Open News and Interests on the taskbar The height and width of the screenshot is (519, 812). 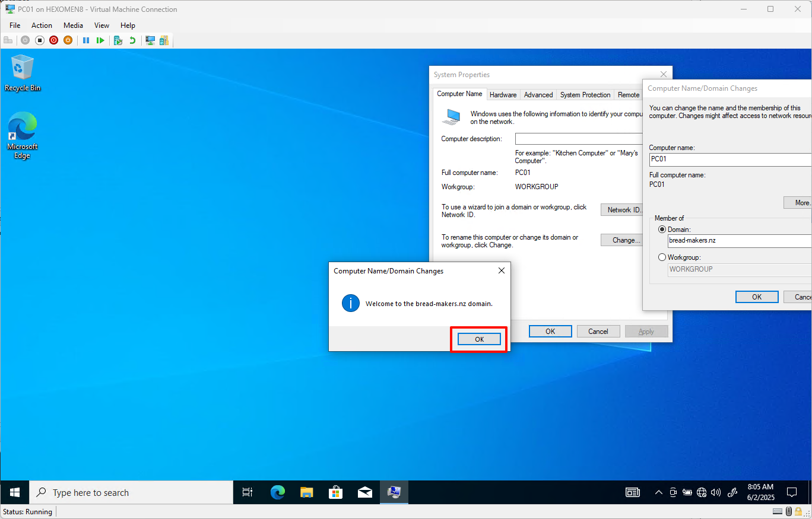click(633, 492)
